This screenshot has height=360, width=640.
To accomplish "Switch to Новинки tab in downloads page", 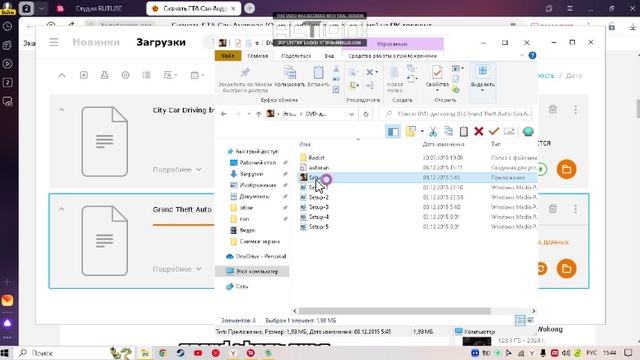I will [x=96, y=42].
